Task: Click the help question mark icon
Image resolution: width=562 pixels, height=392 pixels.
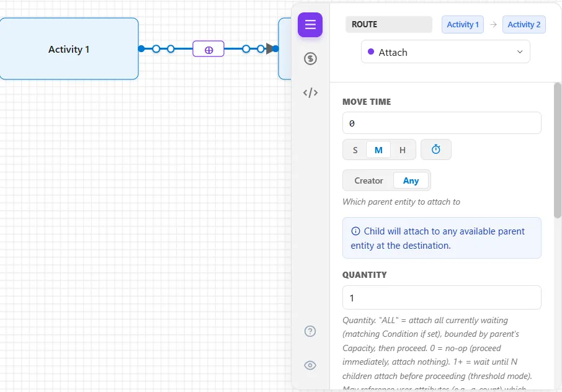Action: 310,331
